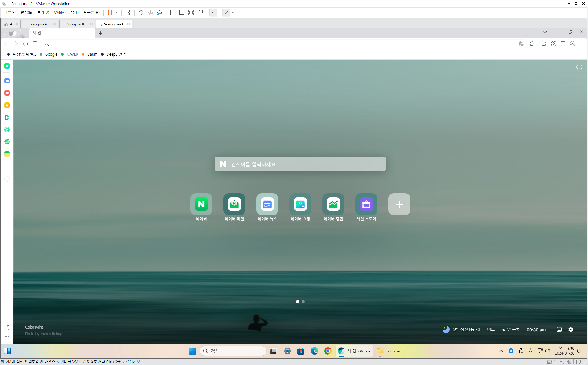588x365 pixels.
Task: Open the Whale Store shortcut tile
Action: click(x=366, y=204)
